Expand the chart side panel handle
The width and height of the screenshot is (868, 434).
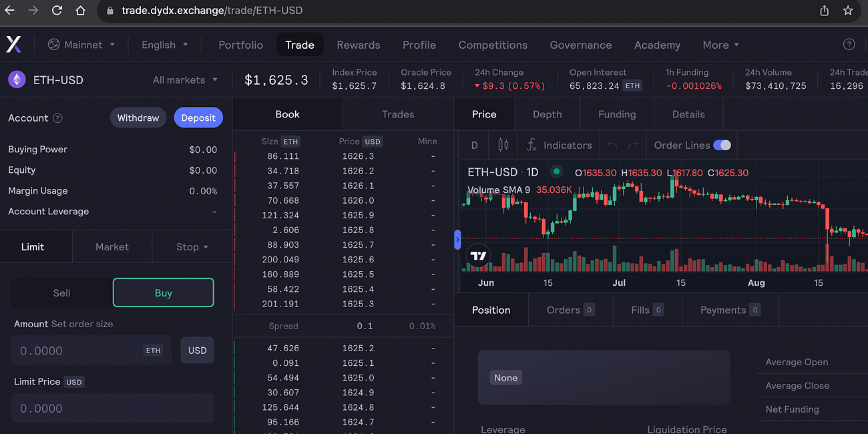point(457,239)
